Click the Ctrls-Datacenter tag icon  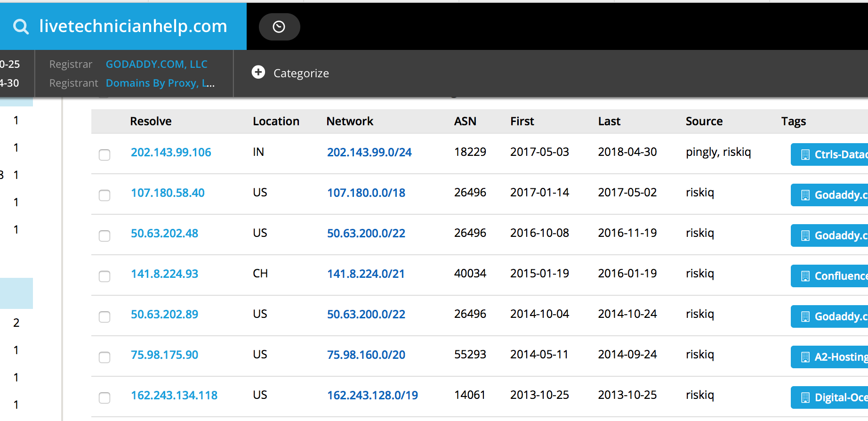(805, 154)
